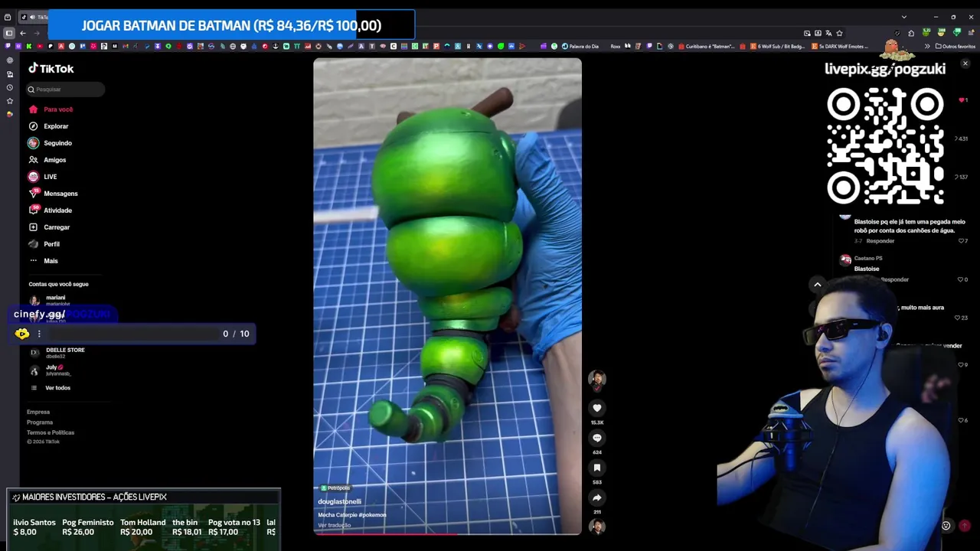
Task: Focus the Pesquisar search field
Action: click(65, 90)
